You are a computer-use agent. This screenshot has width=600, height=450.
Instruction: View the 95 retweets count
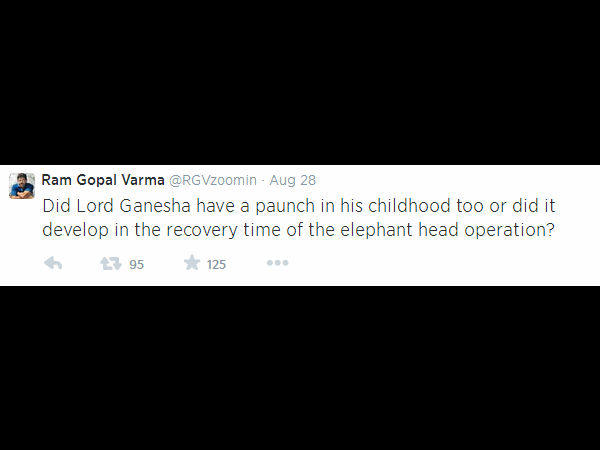[x=137, y=264]
